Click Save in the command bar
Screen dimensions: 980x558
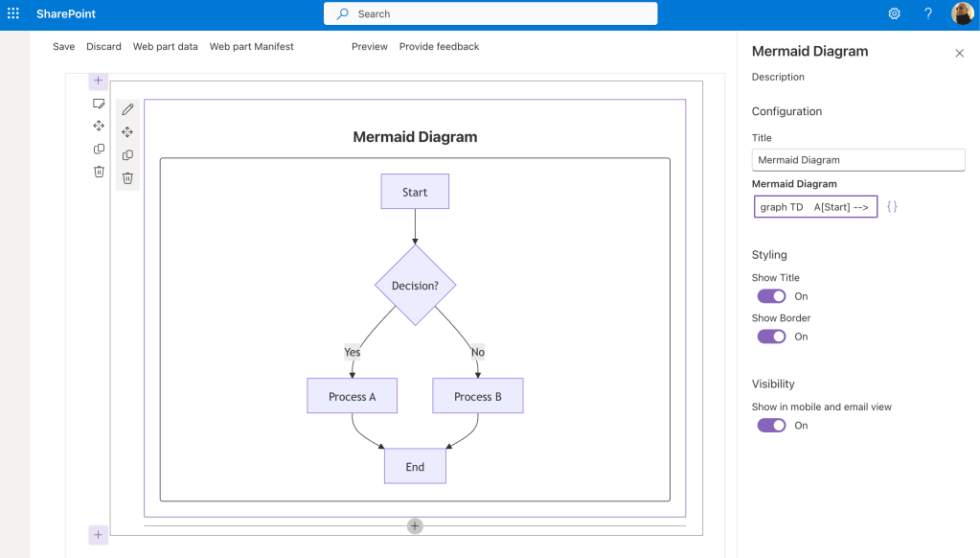tap(63, 46)
